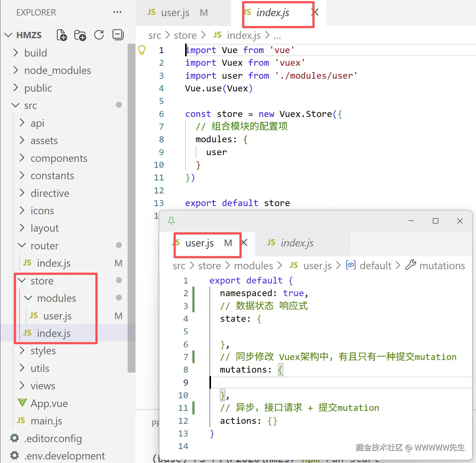Expand the api folder
476x463 pixels.
22,123
